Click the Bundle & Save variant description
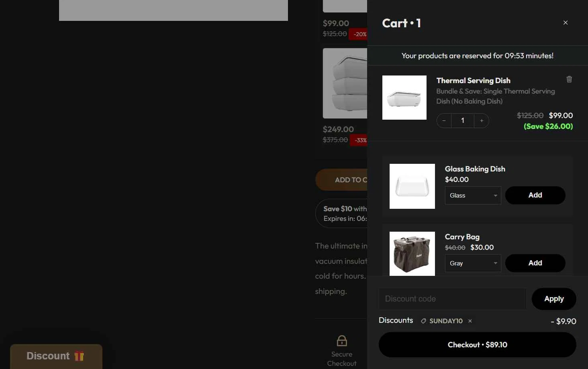Viewport: 588px width, 369px height. [496, 96]
